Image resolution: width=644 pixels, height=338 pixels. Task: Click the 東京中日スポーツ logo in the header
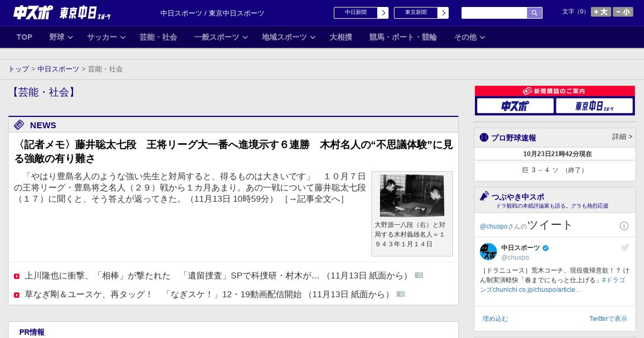[85, 13]
